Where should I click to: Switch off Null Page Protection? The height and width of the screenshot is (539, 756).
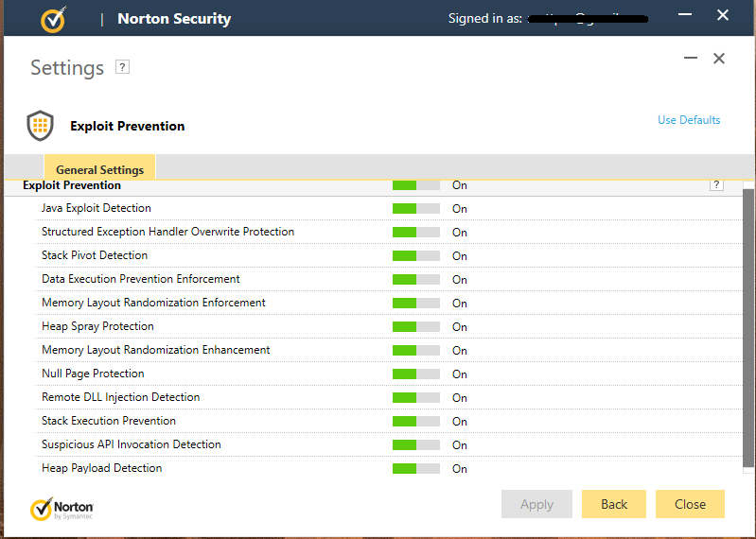[x=416, y=374]
